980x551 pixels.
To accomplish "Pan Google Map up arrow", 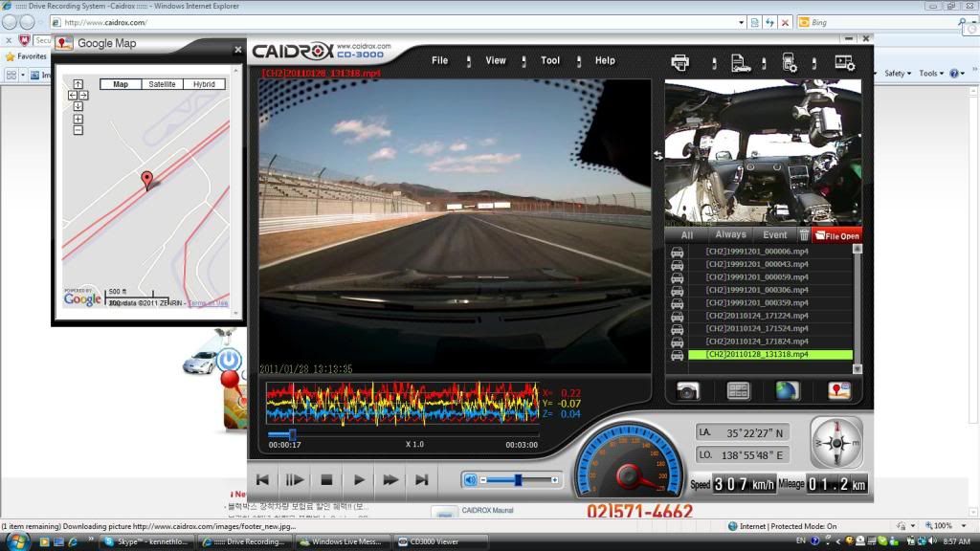I will point(78,84).
